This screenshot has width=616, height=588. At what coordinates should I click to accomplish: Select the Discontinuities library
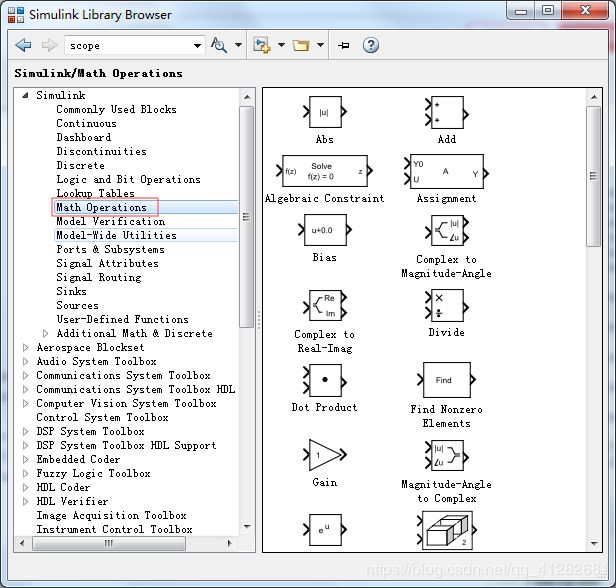pos(101,151)
